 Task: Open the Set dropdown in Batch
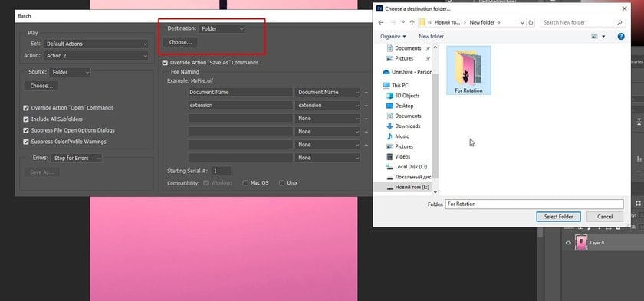pyautogui.click(x=96, y=44)
